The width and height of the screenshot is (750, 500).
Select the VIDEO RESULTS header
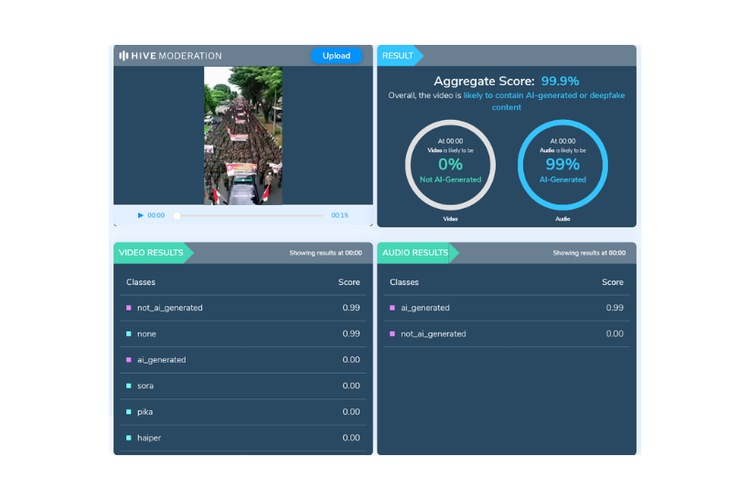153,253
